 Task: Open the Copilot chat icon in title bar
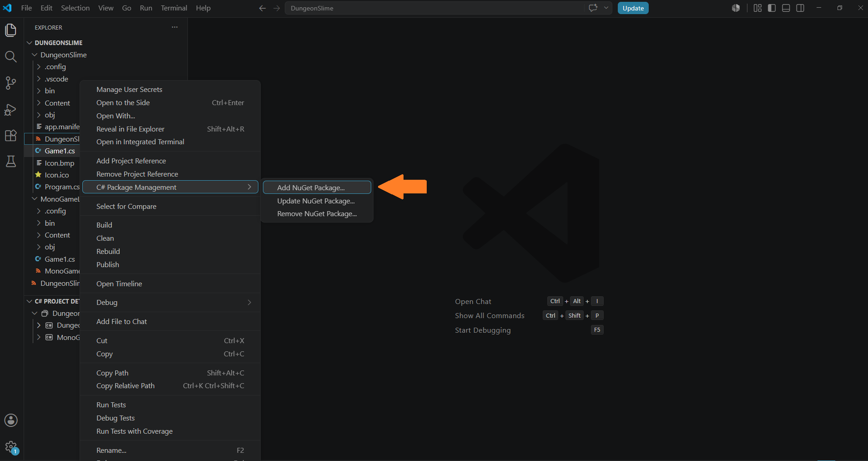(593, 8)
